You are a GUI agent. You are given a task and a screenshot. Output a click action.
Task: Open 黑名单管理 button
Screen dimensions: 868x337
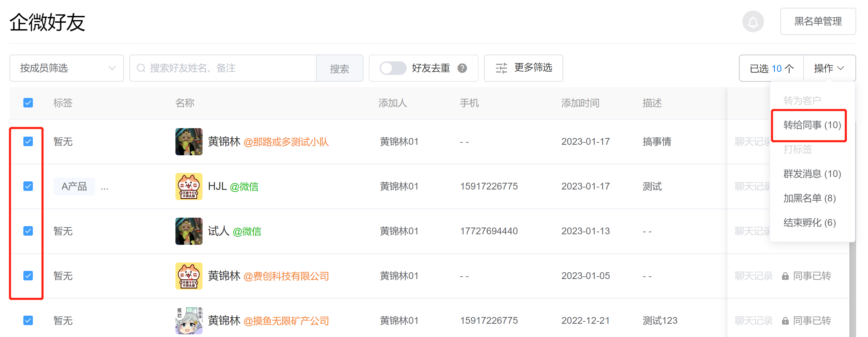click(818, 22)
